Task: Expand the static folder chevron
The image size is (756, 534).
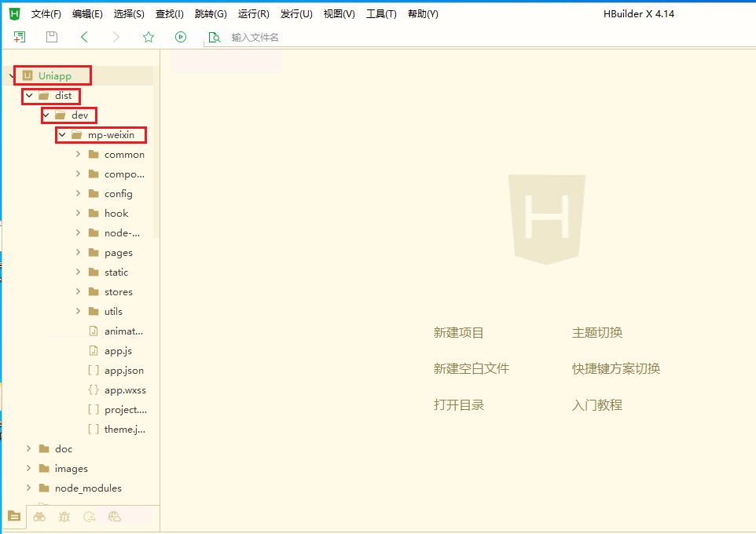Action: 78,272
